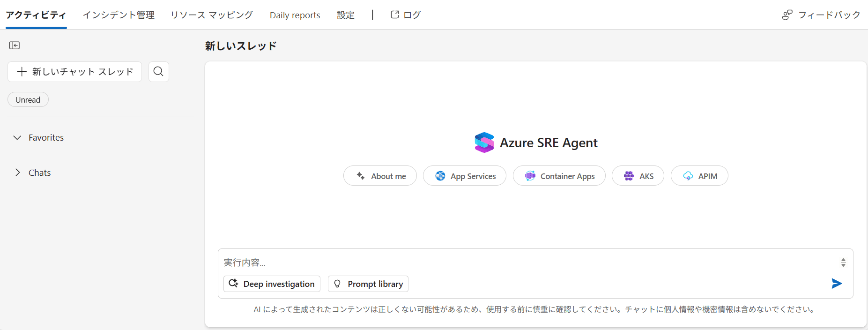Click the APIM cloud icon
The height and width of the screenshot is (330, 868).
(x=688, y=176)
